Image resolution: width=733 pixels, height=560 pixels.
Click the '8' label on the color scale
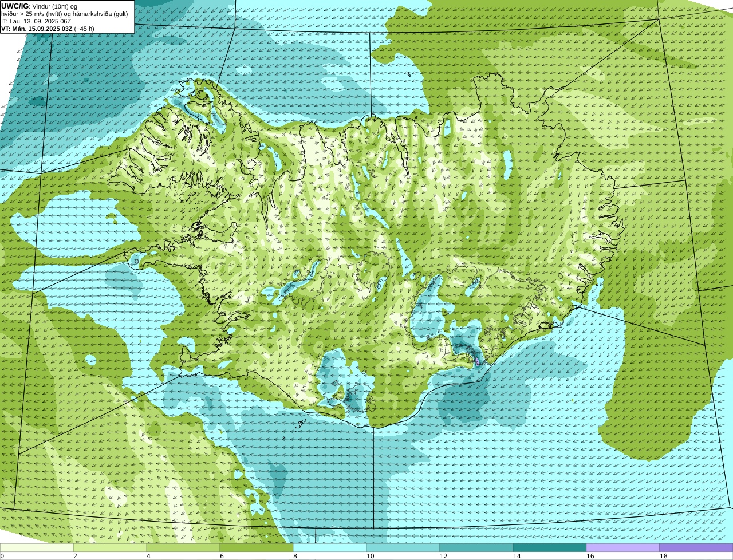click(295, 556)
